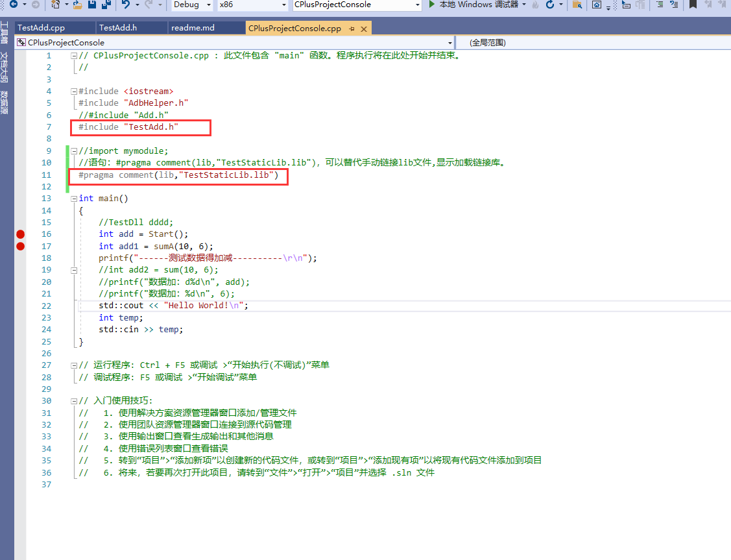Close the CPlusProjectConsole.cpp tab
The width and height of the screenshot is (731, 560).
pos(364,29)
